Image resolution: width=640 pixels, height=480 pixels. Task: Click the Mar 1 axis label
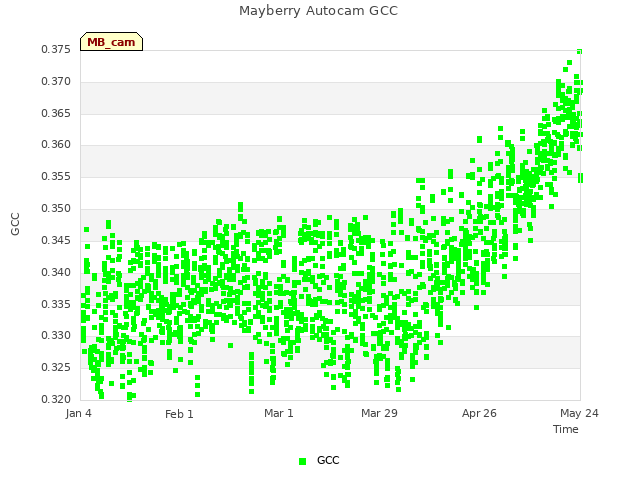[x=279, y=413]
